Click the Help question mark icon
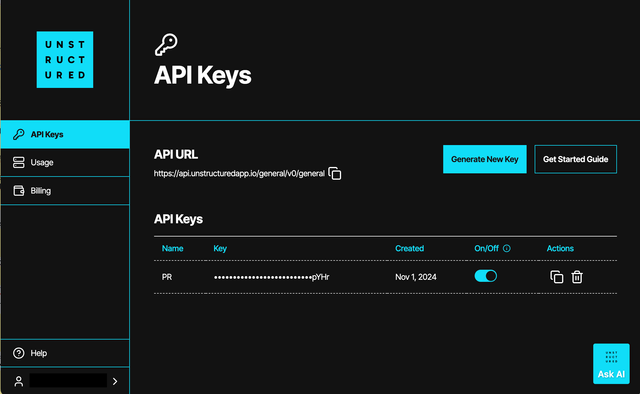This screenshot has width=640, height=394. click(x=18, y=353)
